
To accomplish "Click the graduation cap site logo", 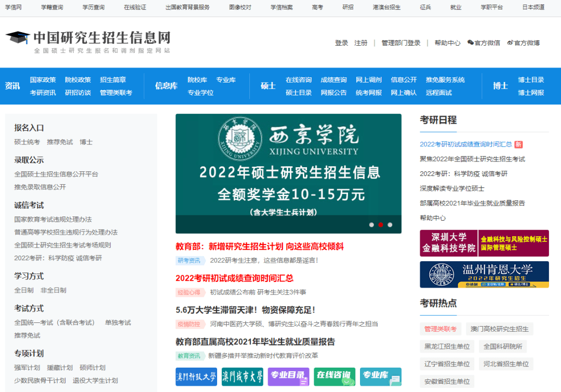I will (x=18, y=37).
